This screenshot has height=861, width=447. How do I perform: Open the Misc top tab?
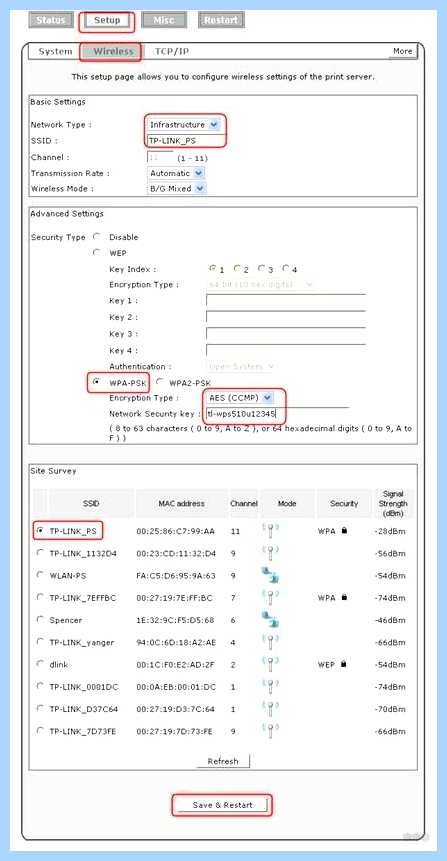click(164, 20)
